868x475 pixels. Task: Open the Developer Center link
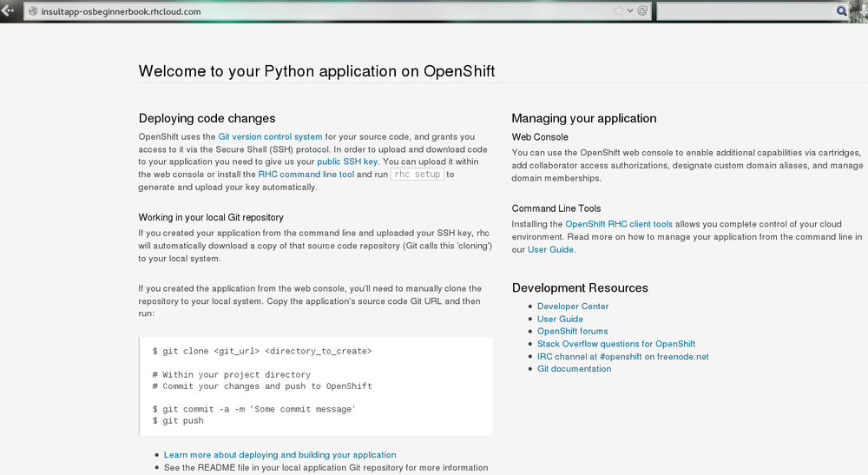point(573,307)
